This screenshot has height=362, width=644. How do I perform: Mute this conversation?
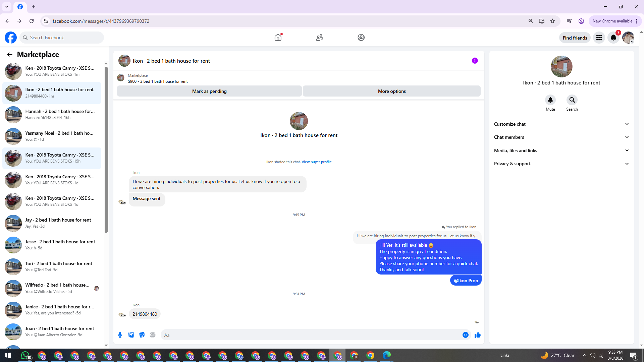click(550, 100)
